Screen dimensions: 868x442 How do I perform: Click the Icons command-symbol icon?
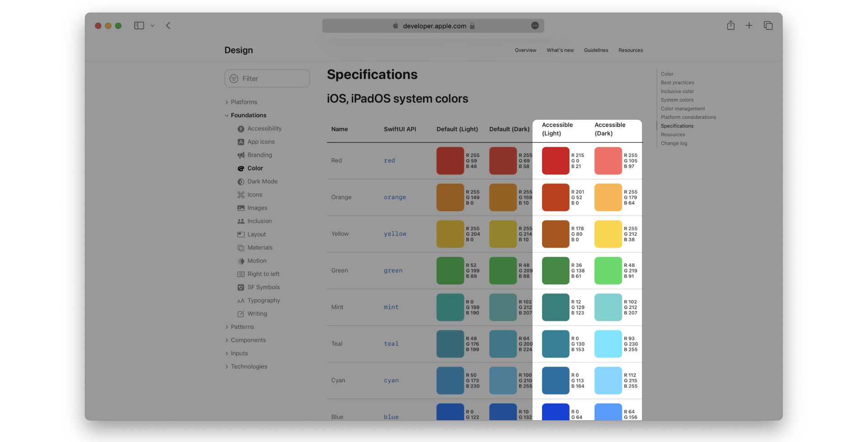[241, 195]
